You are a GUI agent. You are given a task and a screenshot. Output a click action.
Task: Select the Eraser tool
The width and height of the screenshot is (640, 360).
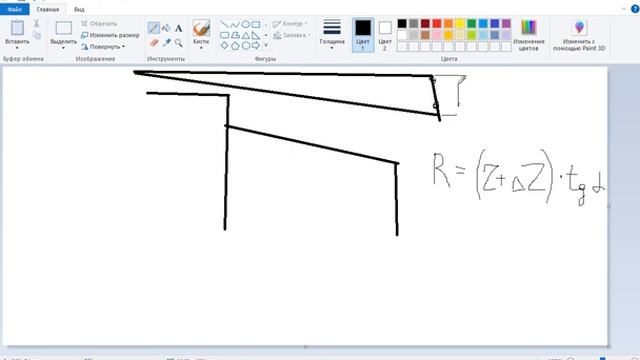(x=154, y=42)
